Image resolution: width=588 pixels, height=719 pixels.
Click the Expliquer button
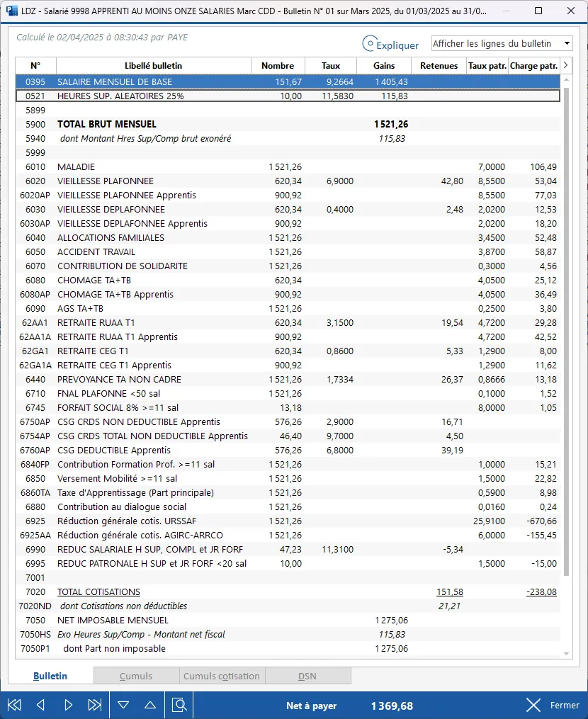[390, 45]
